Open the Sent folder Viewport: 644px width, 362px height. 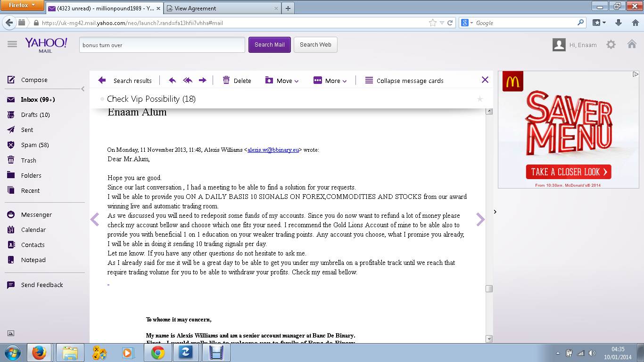[20, 130]
